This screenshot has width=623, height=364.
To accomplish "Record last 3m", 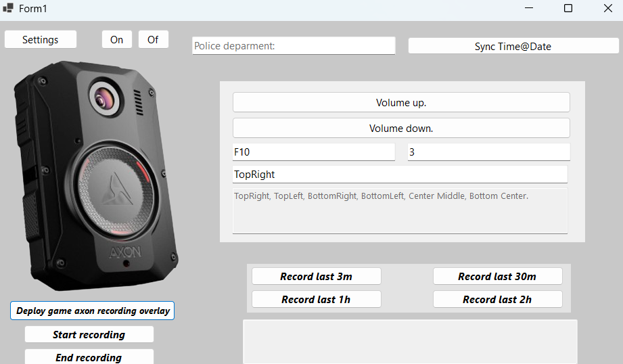I will (x=317, y=276).
